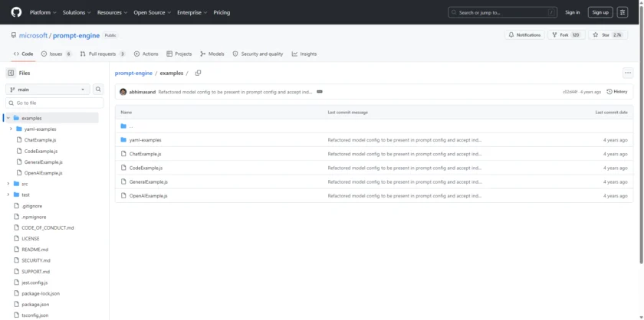Open the microsoft organization link
The height and width of the screenshot is (320, 644).
pyautogui.click(x=33, y=35)
